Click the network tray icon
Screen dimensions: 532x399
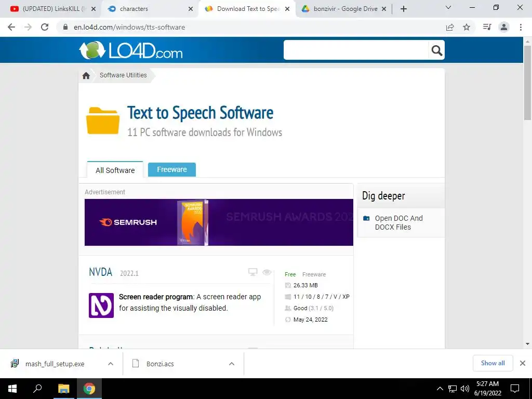click(x=453, y=389)
